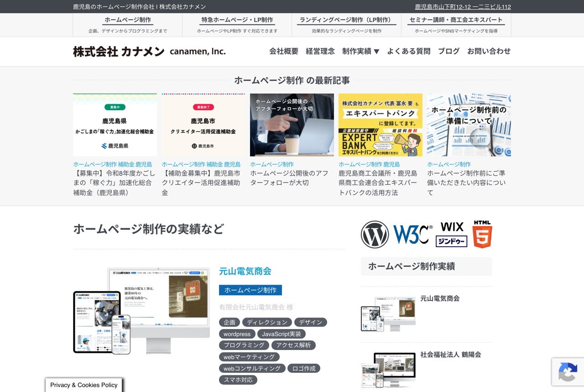This screenshot has height=392, width=584.
Task: Navigate to ブログ
Action: point(449,51)
